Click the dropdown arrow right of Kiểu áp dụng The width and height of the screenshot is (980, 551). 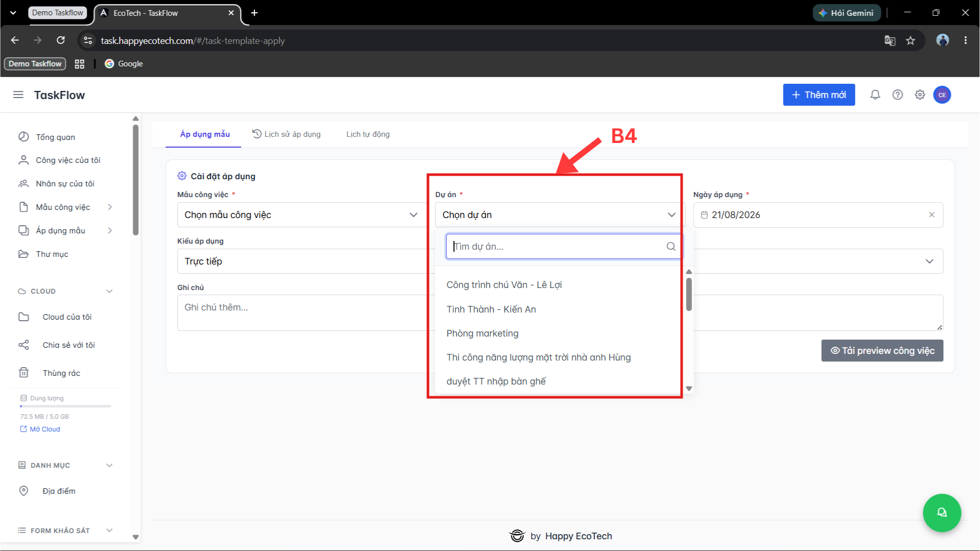(929, 261)
